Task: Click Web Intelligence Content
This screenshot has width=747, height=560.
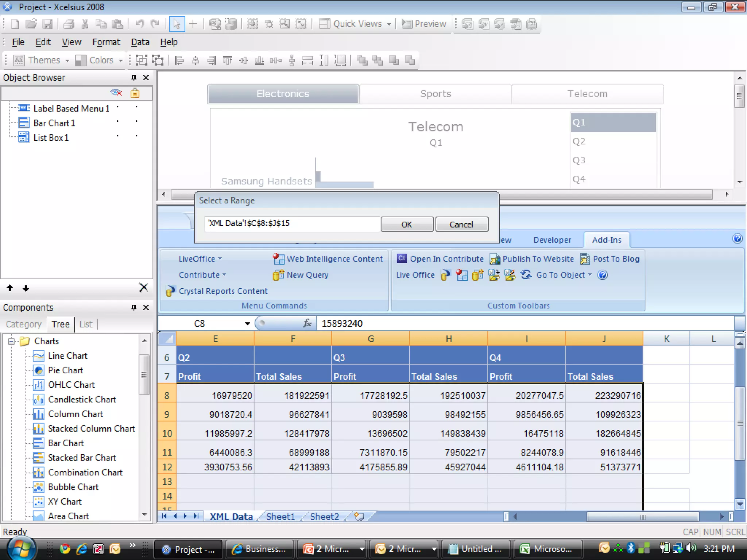Action: pos(328,259)
